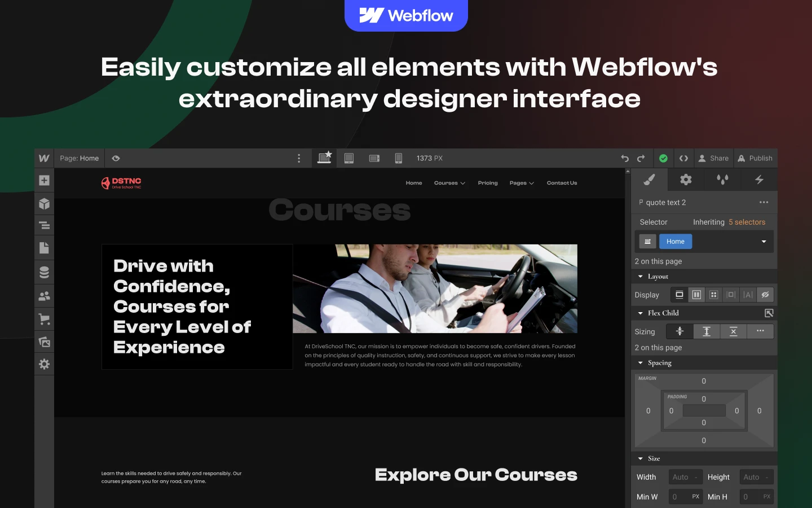Click the Width input field
The image size is (812, 508).
pos(685,477)
